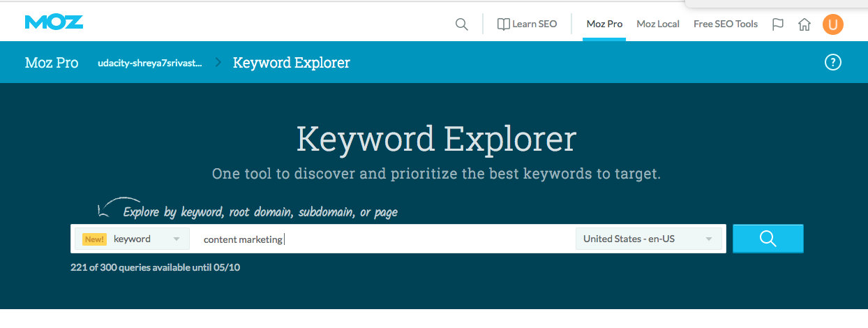Expand the United States - en-US dropdown
Viewport: 868px width, 328px height.
[x=648, y=239]
